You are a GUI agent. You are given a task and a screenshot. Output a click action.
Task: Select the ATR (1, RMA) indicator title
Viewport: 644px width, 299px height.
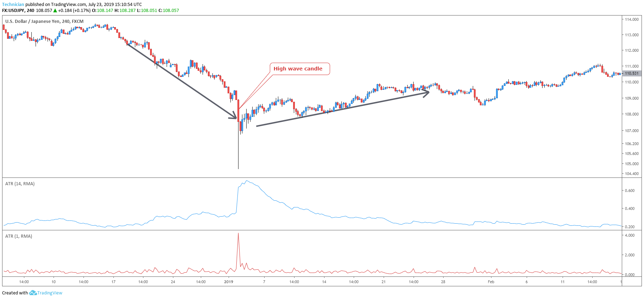19,236
